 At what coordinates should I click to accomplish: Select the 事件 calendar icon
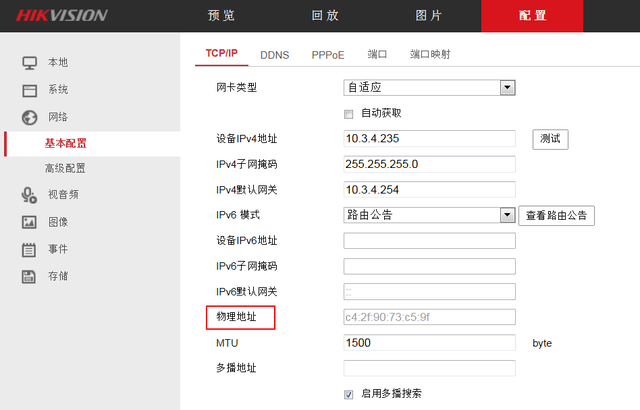(29, 250)
